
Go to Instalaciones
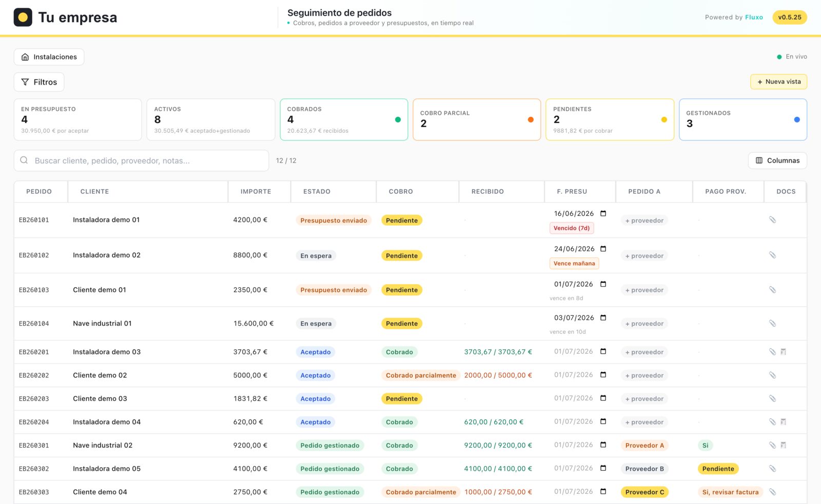pyautogui.click(x=49, y=57)
